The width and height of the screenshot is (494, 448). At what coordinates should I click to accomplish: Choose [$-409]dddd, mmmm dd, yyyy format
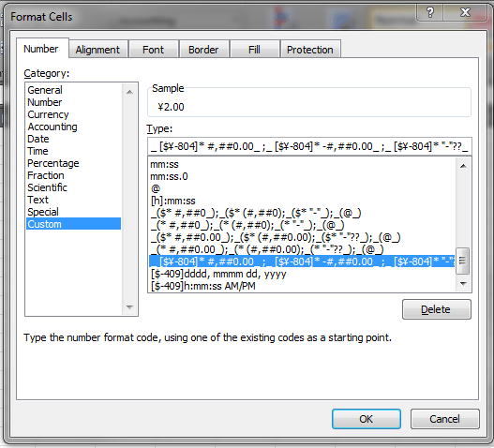point(302,274)
